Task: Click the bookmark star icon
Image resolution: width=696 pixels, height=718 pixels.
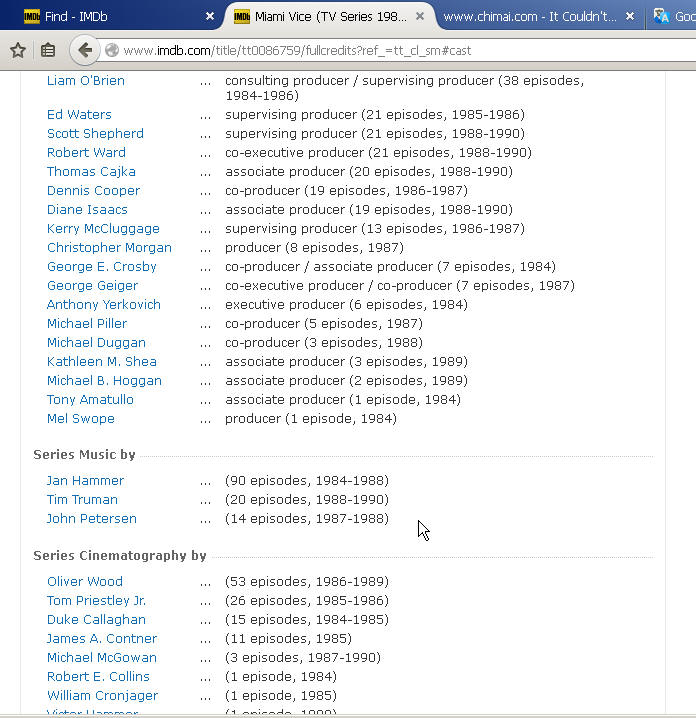Action: click(18, 50)
